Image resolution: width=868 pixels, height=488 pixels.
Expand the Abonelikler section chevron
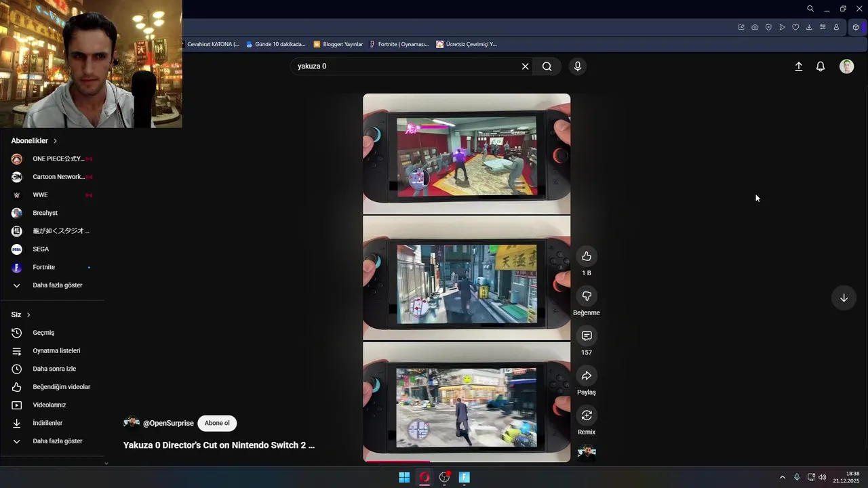point(55,141)
